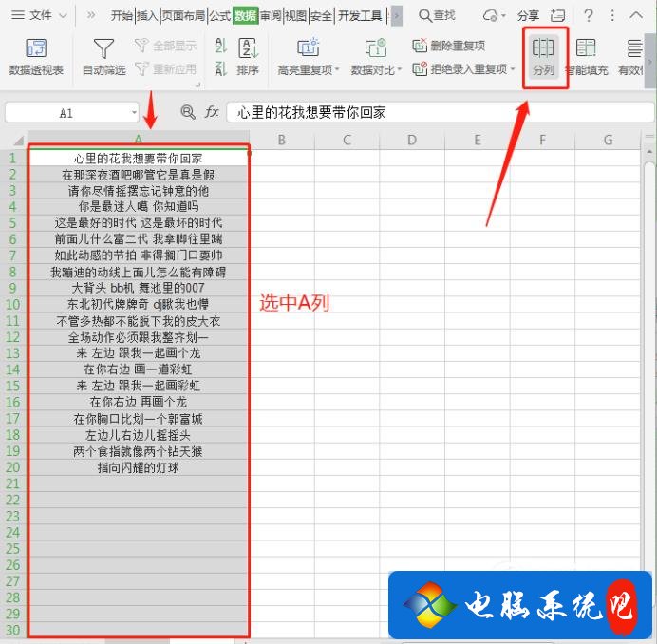Click 删除重复项 remove duplicates
This screenshot has width=657, height=644.
coord(449,46)
